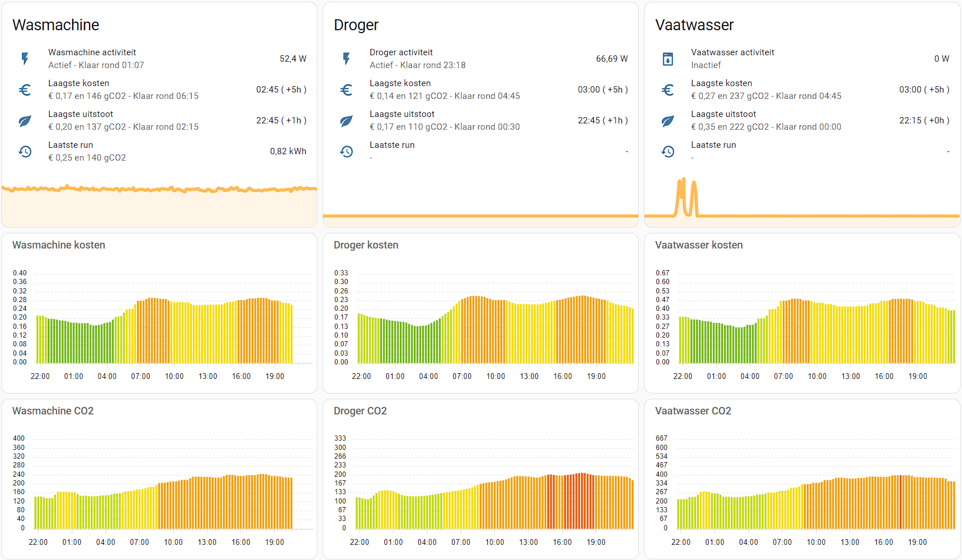Click the euro icon in Vaatwasser card

(668, 90)
